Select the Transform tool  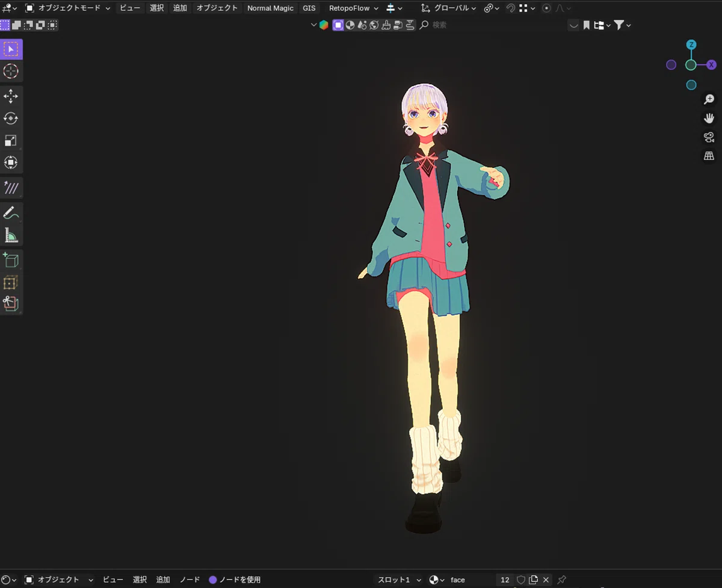click(x=11, y=162)
